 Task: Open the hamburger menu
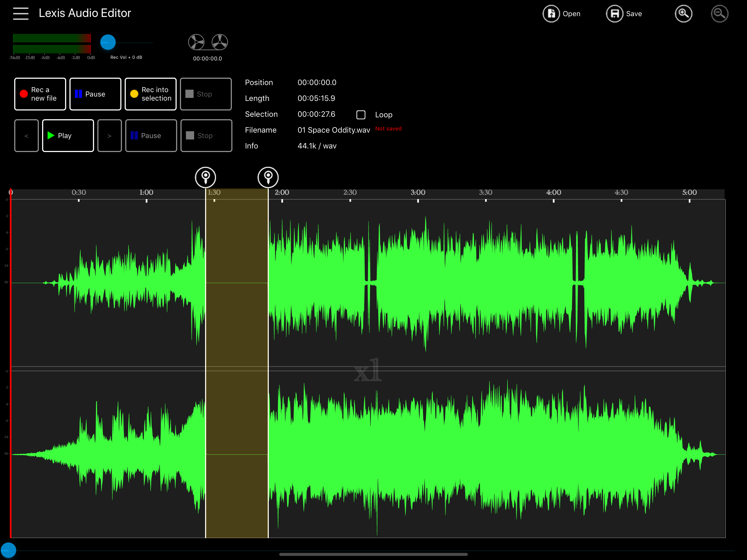pyautogui.click(x=21, y=13)
